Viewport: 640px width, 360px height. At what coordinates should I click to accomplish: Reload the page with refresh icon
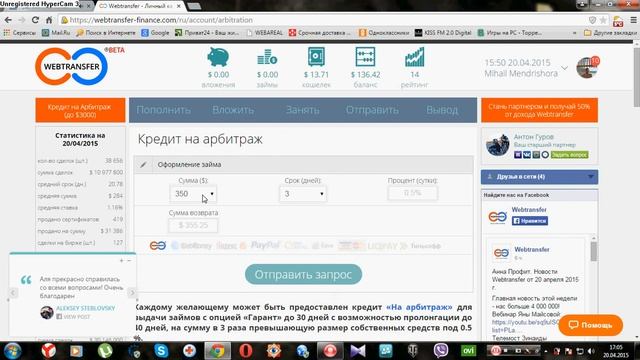pos(36,20)
